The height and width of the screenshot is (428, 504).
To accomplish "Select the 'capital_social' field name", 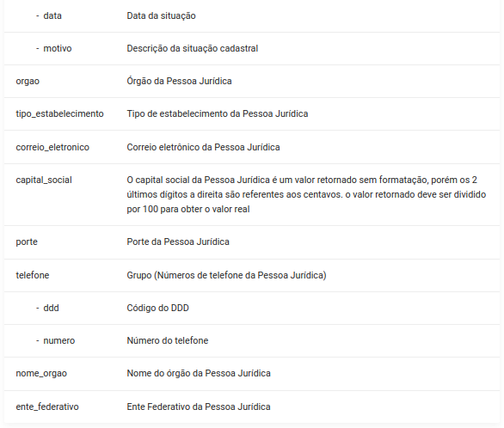I will click(x=44, y=180).
